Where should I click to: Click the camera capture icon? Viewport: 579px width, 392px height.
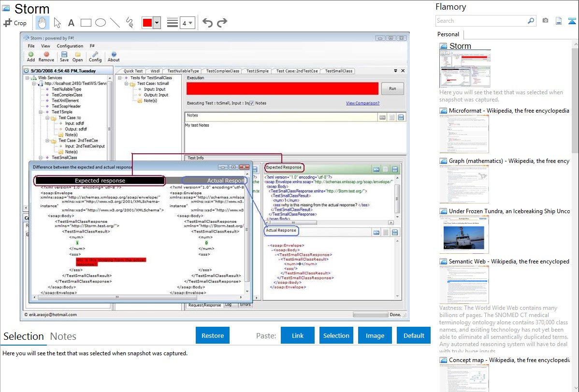(545, 21)
